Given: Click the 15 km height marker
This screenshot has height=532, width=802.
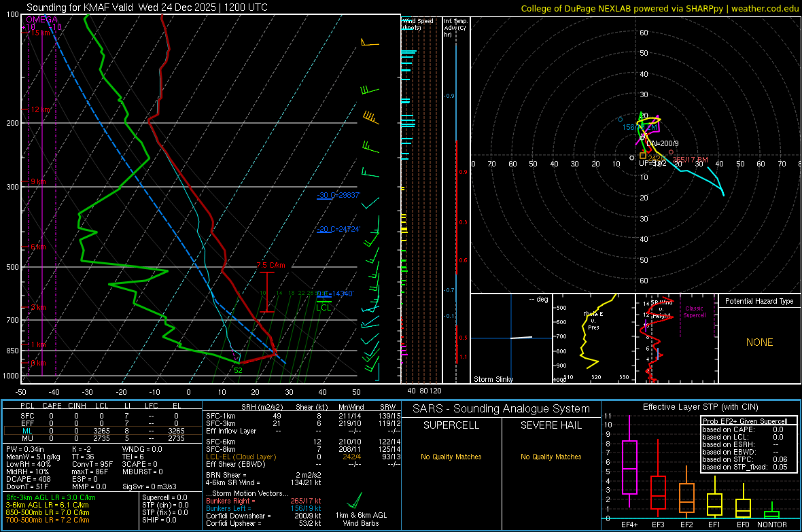Looking at the screenshot, I should (x=40, y=33).
